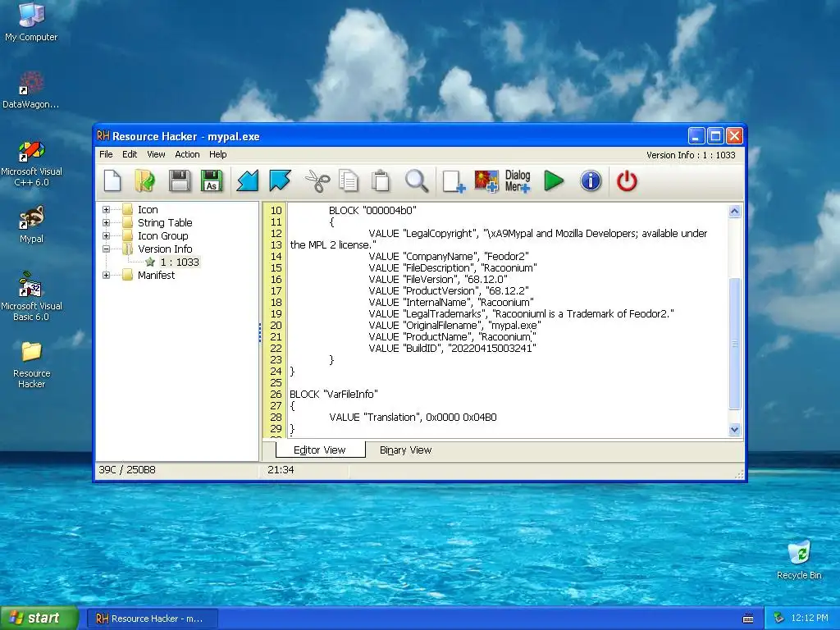Select the My Computer desktop icon
840x630 pixels.
pos(31,22)
